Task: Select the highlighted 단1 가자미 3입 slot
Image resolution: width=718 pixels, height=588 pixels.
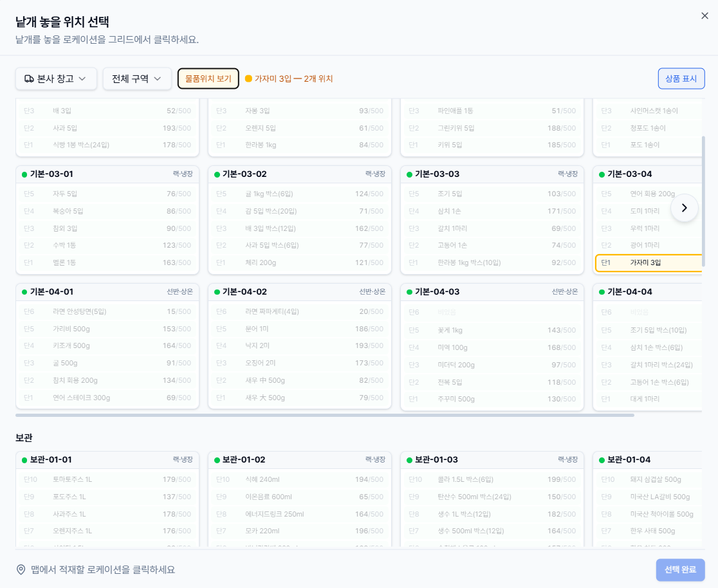Action: pyautogui.click(x=649, y=263)
